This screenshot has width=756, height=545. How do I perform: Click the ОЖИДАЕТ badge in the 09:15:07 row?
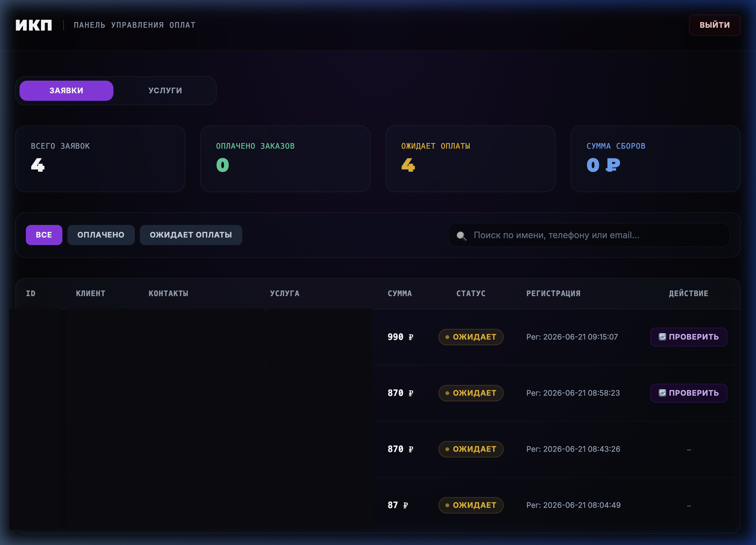pyautogui.click(x=471, y=337)
